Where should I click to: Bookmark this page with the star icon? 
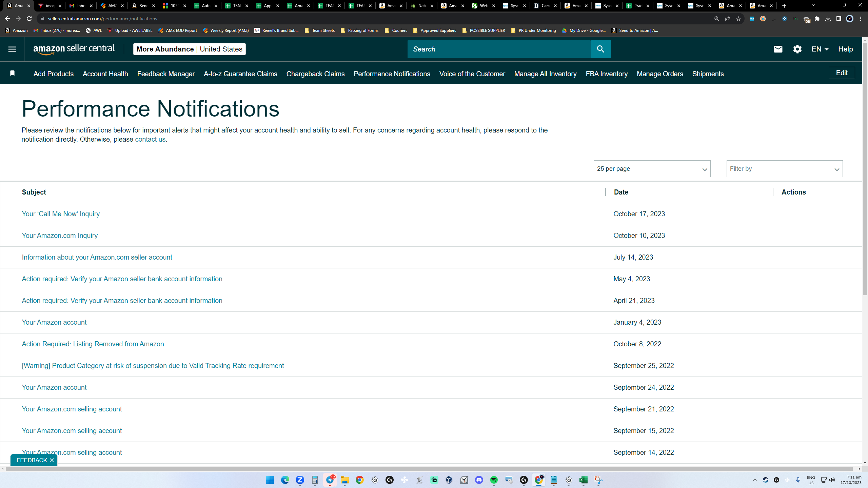738,19
